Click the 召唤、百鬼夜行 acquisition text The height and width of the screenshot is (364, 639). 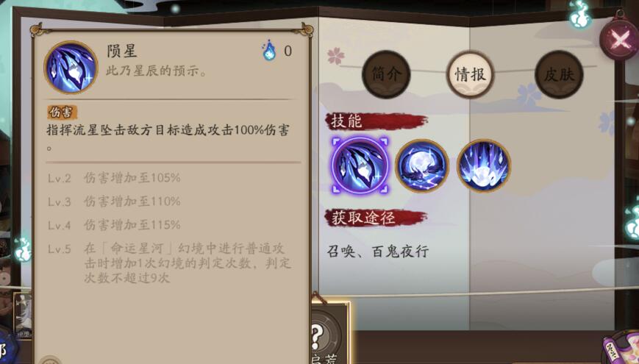pos(378,251)
